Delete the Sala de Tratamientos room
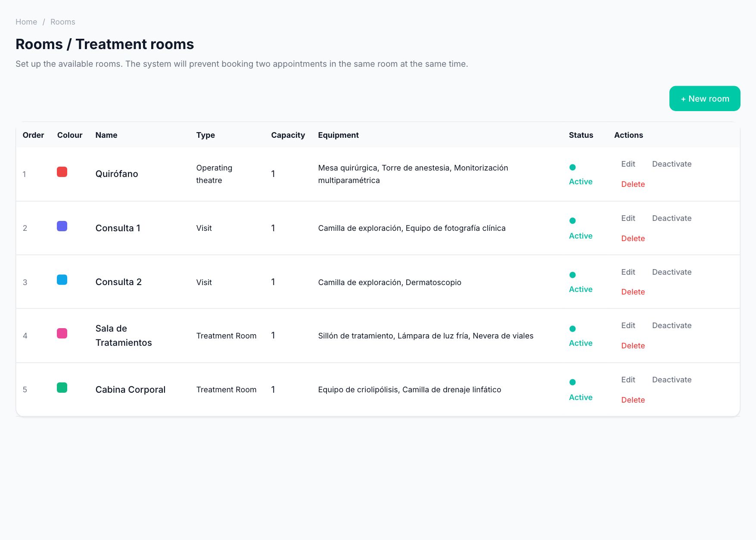The width and height of the screenshot is (756, 540). [633, 346]
